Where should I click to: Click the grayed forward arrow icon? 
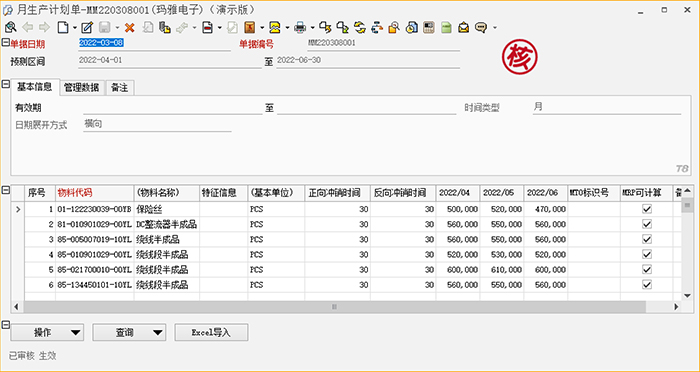tap(44, 28)
